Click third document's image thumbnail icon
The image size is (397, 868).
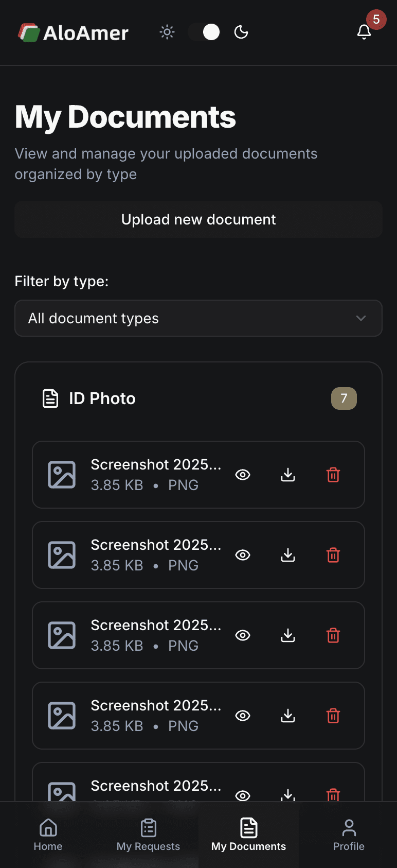tap(62, 635)
